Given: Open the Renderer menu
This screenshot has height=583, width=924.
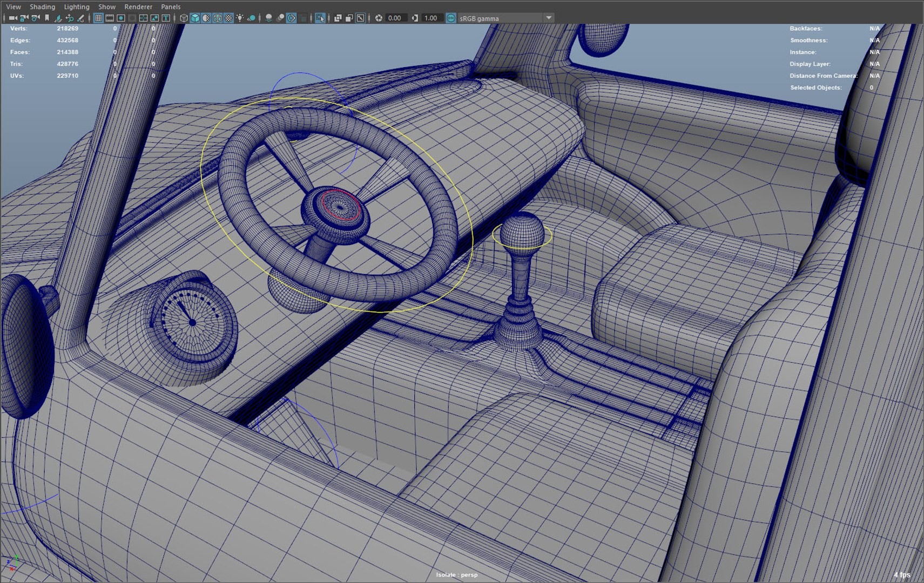Looking at the screenshot, I should coord(138,6).
